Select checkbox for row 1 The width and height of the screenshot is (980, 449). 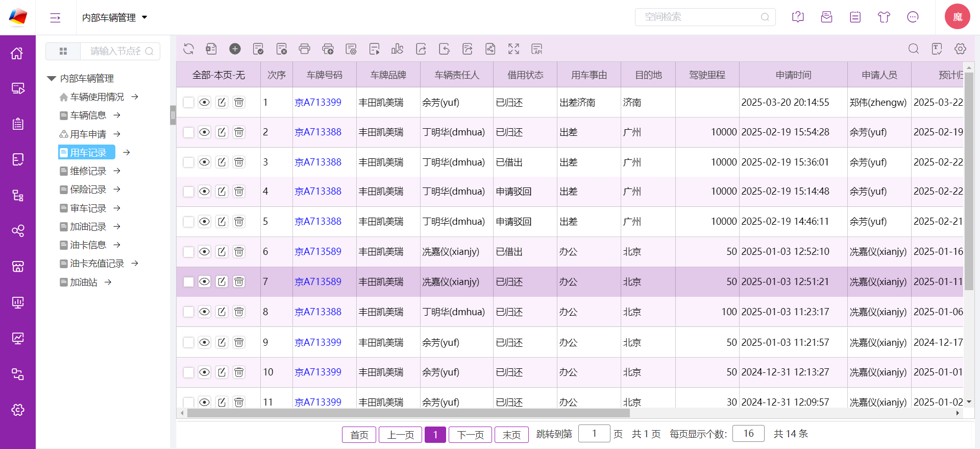(x=188, y=102)
